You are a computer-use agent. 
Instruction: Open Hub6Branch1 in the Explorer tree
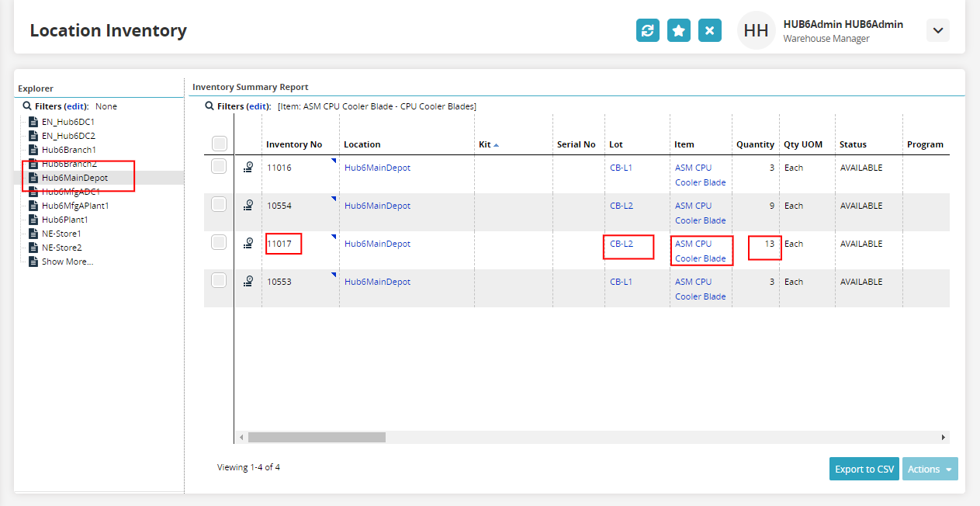pos(69,150)
